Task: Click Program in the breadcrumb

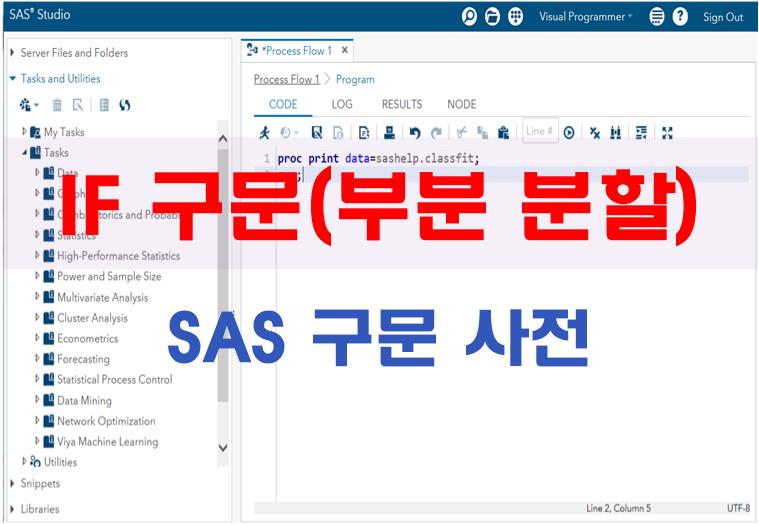Action: (355, 79)
